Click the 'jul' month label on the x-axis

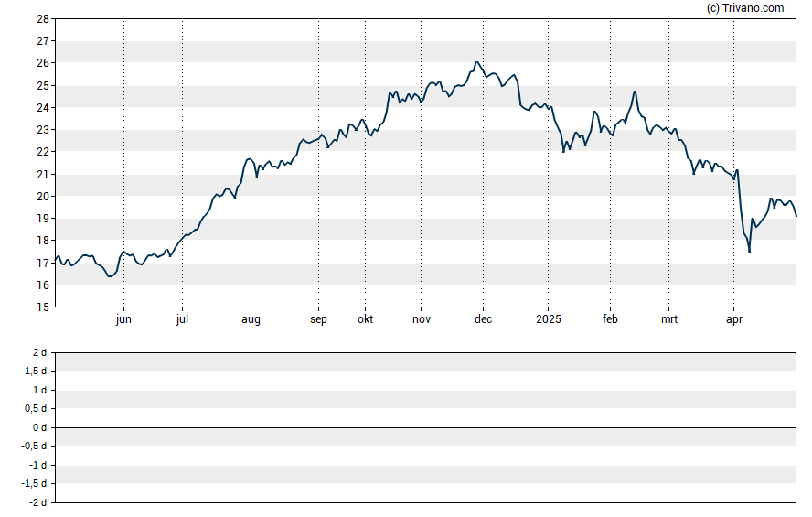click(x=182, y=319)
